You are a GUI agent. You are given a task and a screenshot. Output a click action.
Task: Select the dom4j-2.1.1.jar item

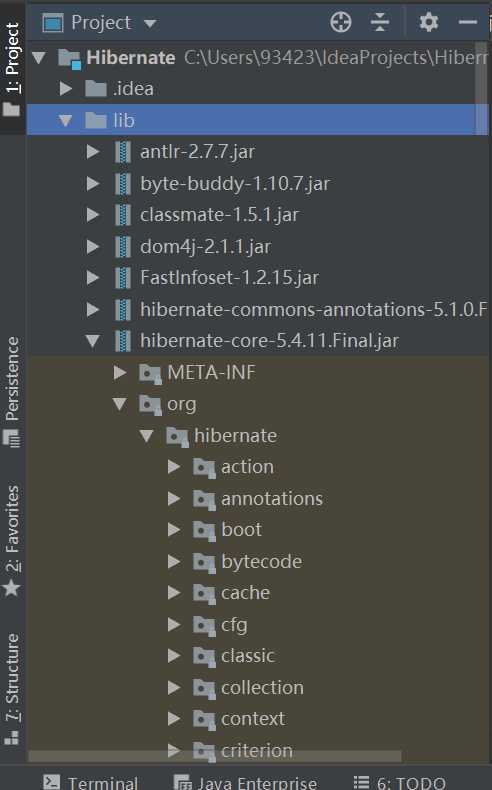tap(206, 246)
